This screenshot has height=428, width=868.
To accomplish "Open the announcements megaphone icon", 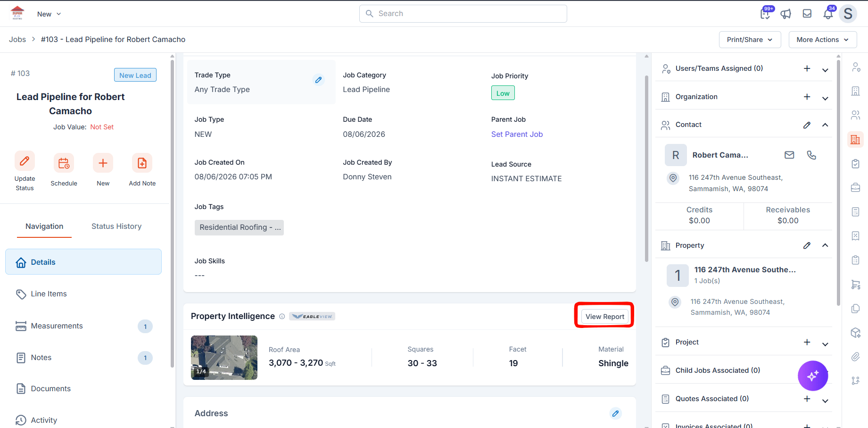I will 786,14.
